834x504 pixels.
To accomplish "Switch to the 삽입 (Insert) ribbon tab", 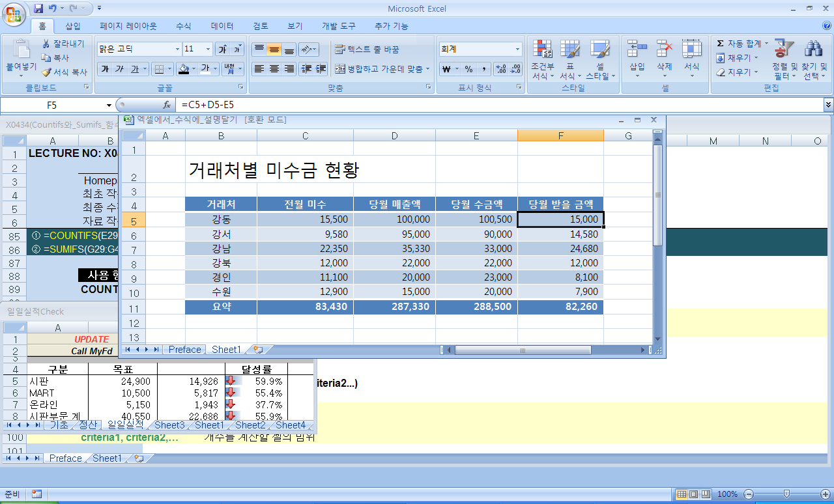I will click(73, 26).
